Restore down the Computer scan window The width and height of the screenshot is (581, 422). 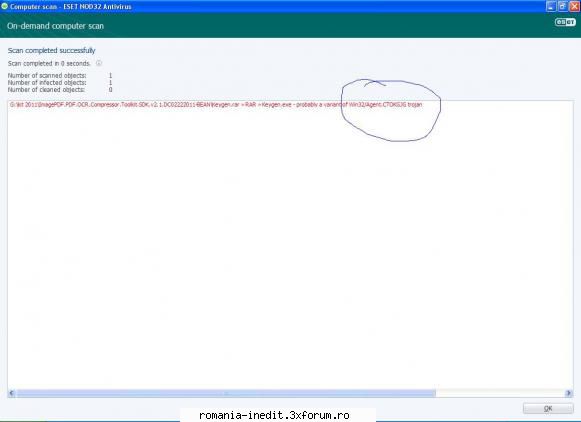(562, 6)
